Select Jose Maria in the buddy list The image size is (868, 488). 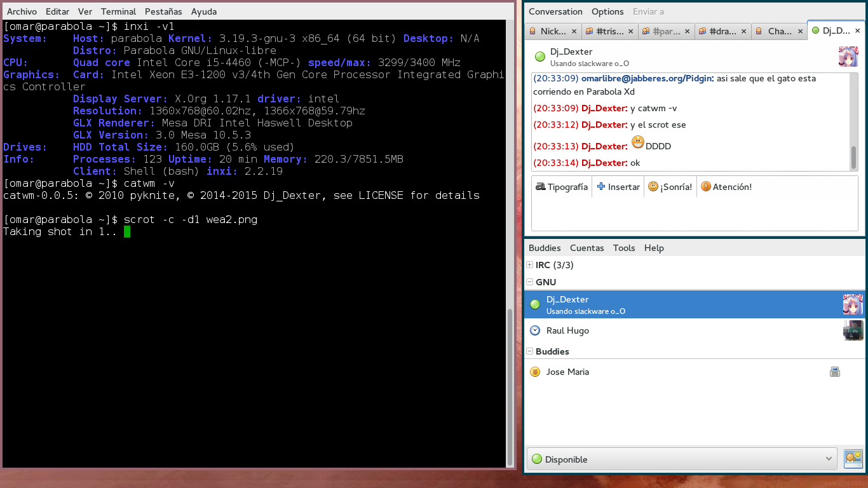point(695,372)
